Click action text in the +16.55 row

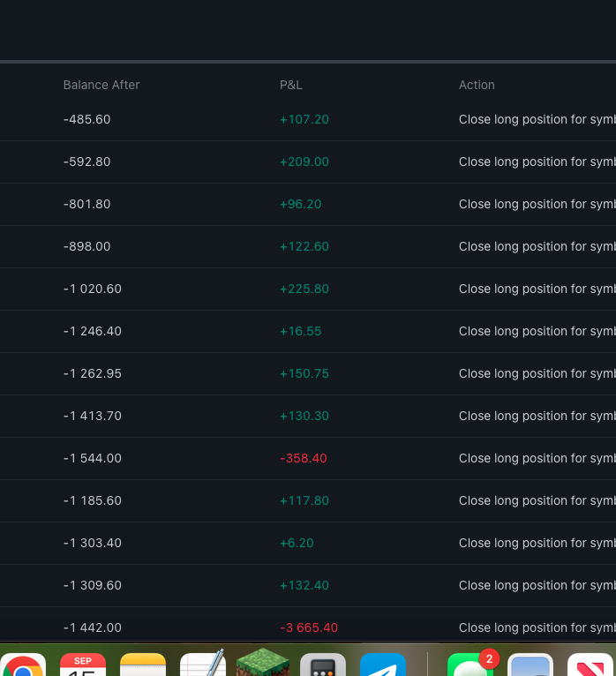click(x=537, y=331)
